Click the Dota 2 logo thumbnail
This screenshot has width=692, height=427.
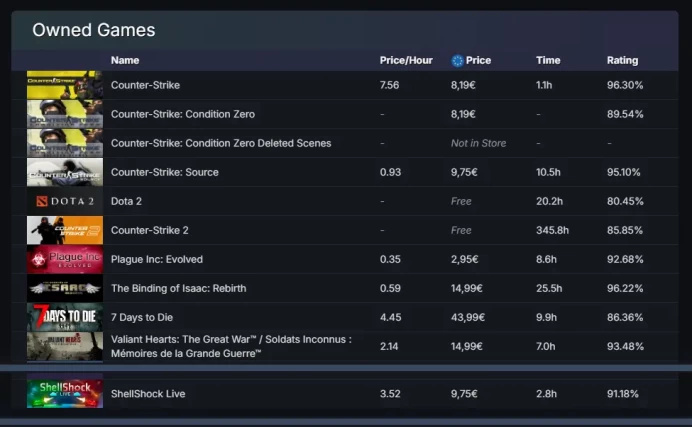(65, 202)
